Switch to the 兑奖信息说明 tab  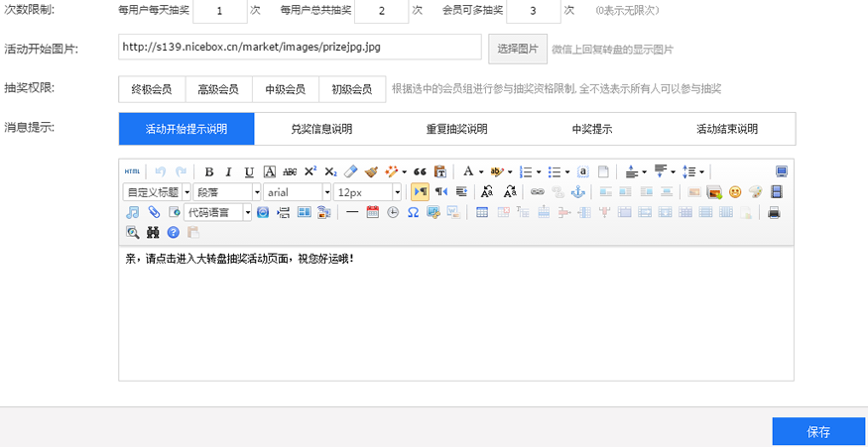(x=321, y=129)
